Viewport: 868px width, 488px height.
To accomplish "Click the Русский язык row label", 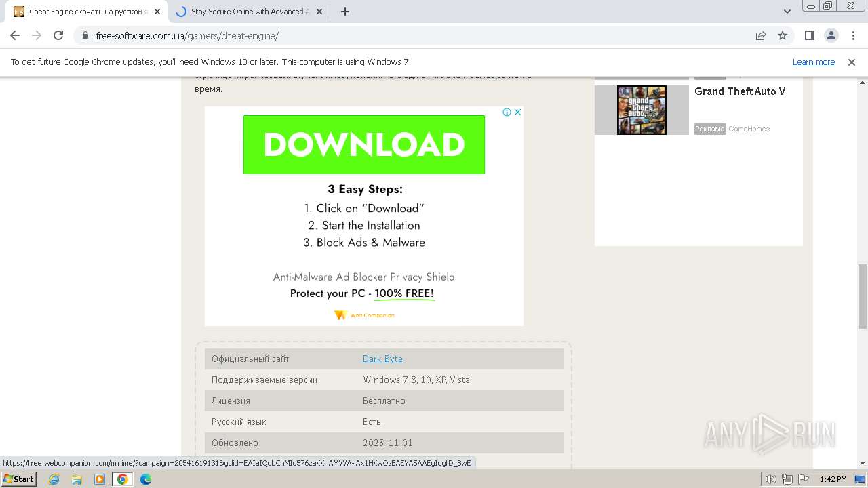I will click(239, 422).
